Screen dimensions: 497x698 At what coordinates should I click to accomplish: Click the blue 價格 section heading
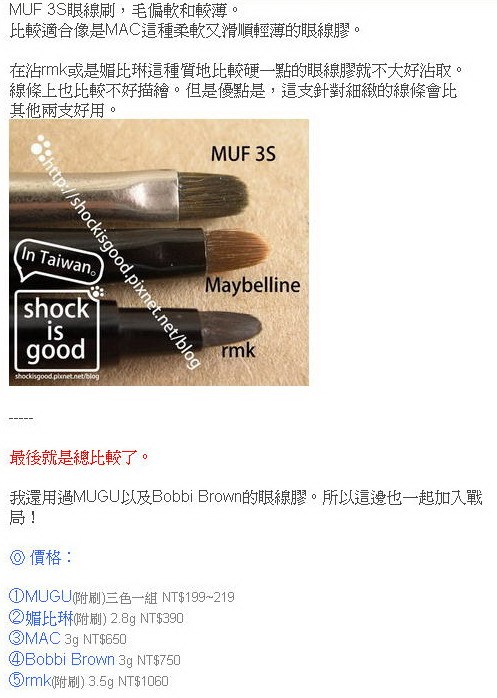(x=41, y=557)
